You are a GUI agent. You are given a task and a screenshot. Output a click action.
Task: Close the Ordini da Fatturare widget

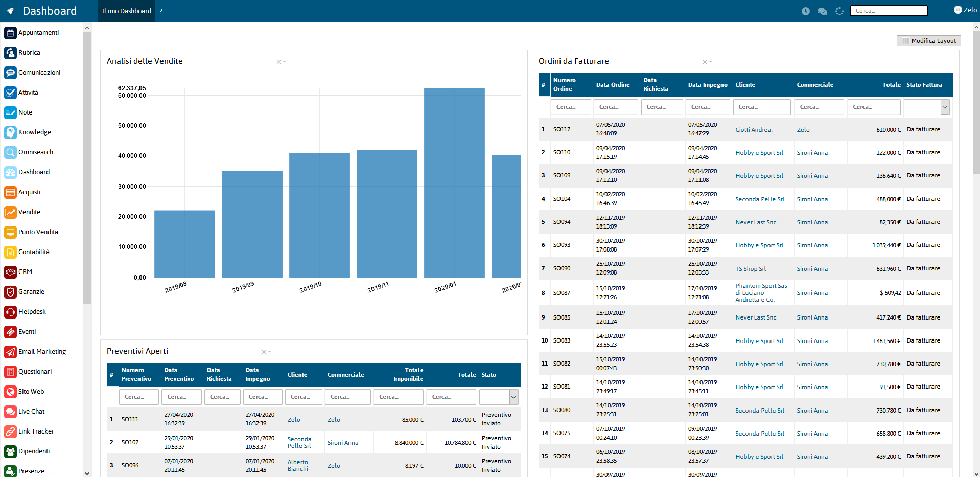pyautogui.click(x=705, y=62)
